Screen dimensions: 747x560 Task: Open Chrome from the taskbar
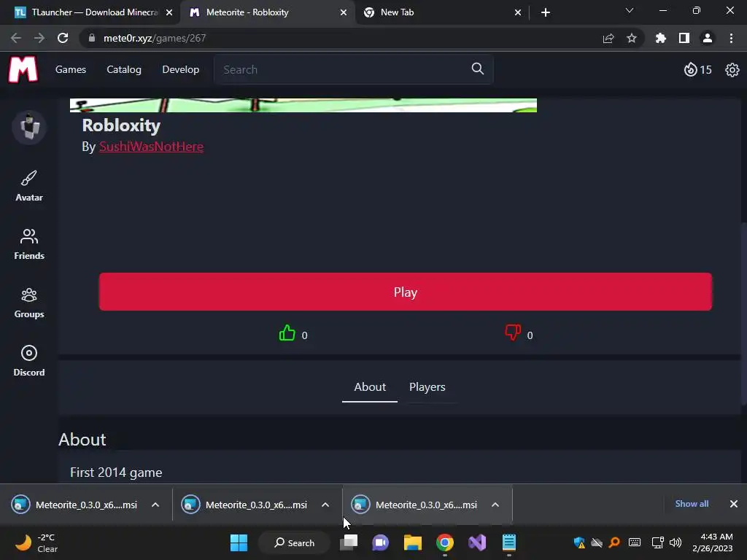445,542
